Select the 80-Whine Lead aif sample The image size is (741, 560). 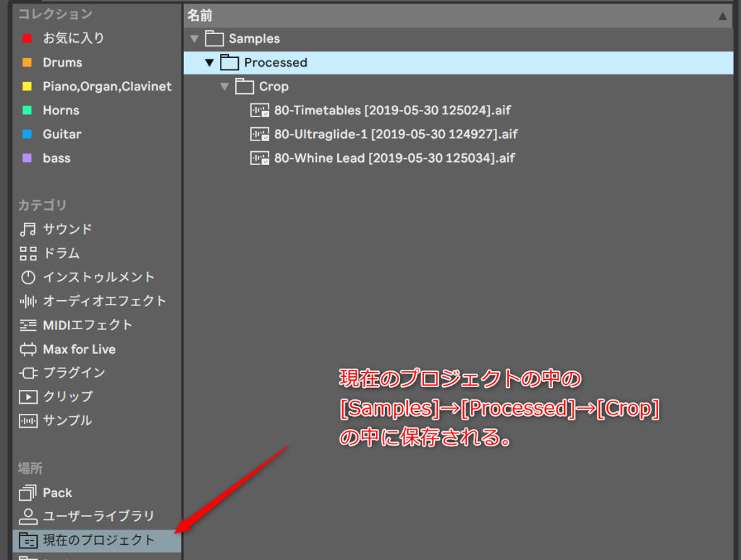pyautogui.click(x=394, y=158)
